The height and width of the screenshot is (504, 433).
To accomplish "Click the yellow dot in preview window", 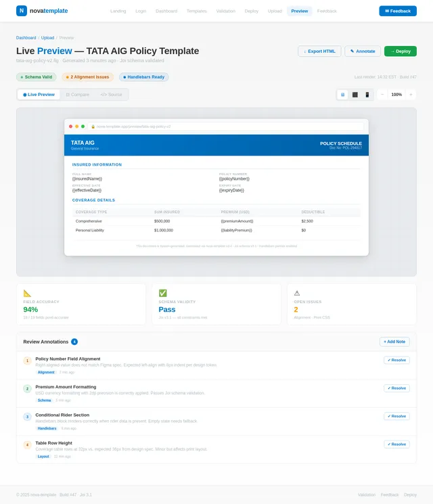I will click(77, 127).
